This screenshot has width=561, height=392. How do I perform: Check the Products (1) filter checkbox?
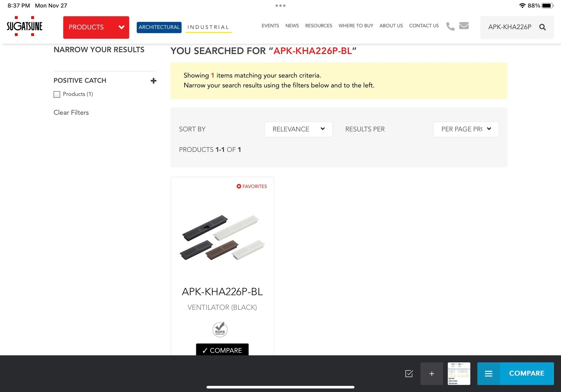57,94
